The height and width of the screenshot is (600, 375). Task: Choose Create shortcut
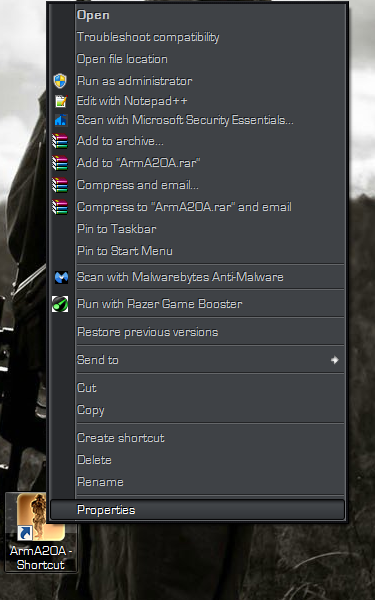pos(197,438)
